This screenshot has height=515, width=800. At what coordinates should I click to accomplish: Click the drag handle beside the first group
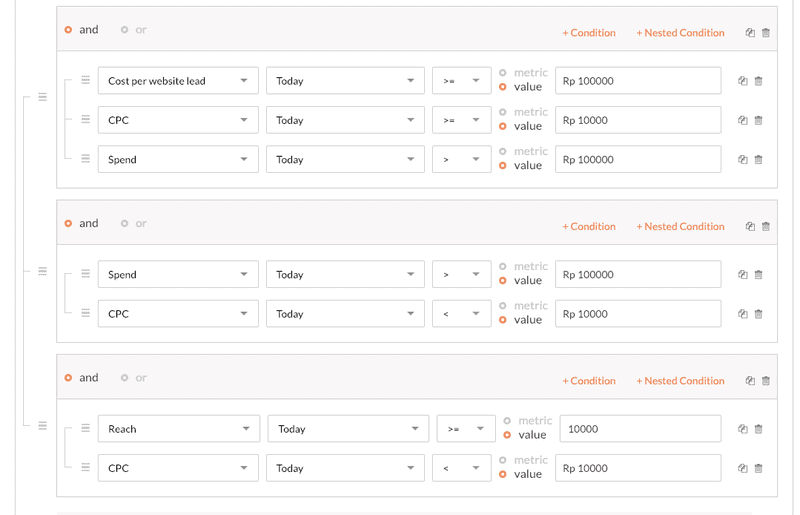42,97
